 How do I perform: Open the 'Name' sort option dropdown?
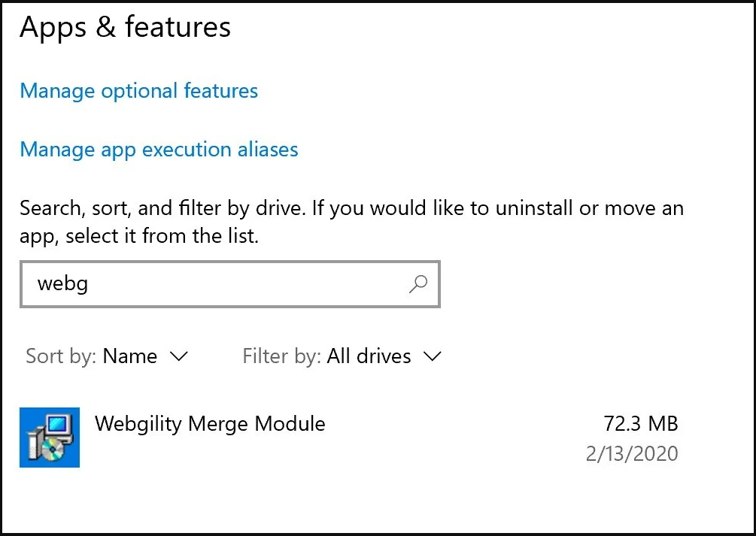tap(130, 356)
